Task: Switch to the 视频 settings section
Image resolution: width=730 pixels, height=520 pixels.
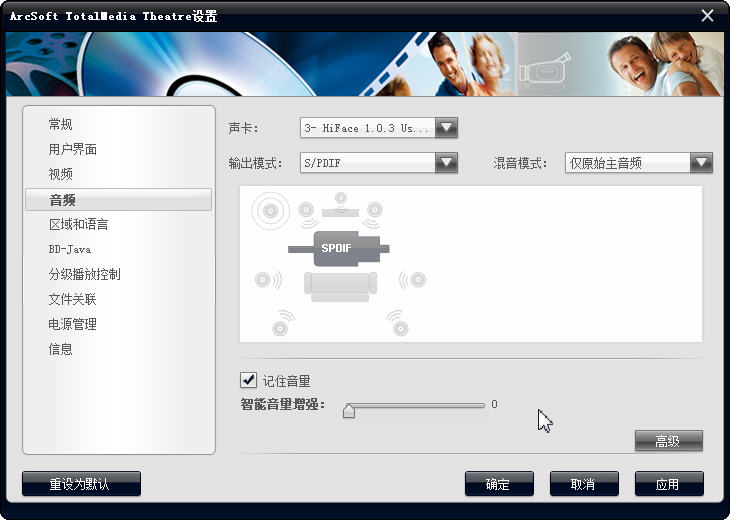Action: coord(61,174)
